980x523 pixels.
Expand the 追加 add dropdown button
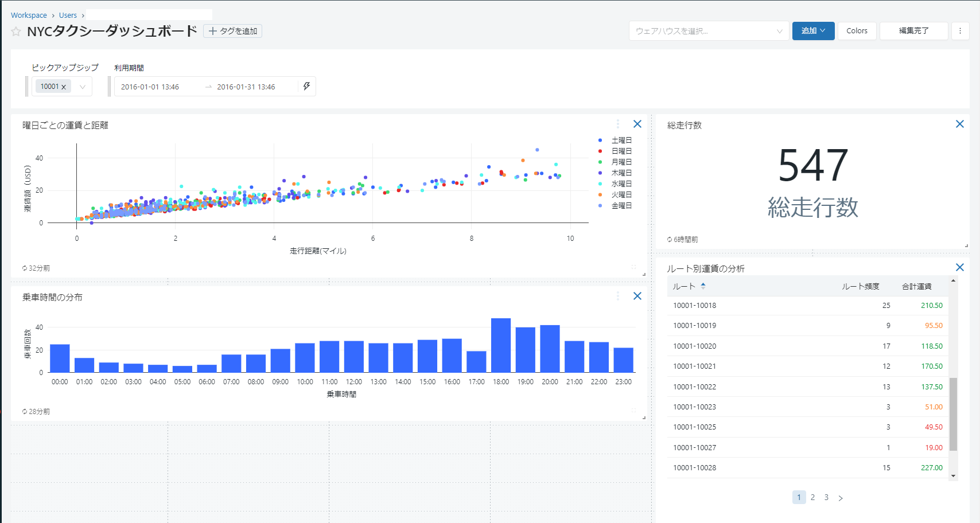[x=813, y=31]
